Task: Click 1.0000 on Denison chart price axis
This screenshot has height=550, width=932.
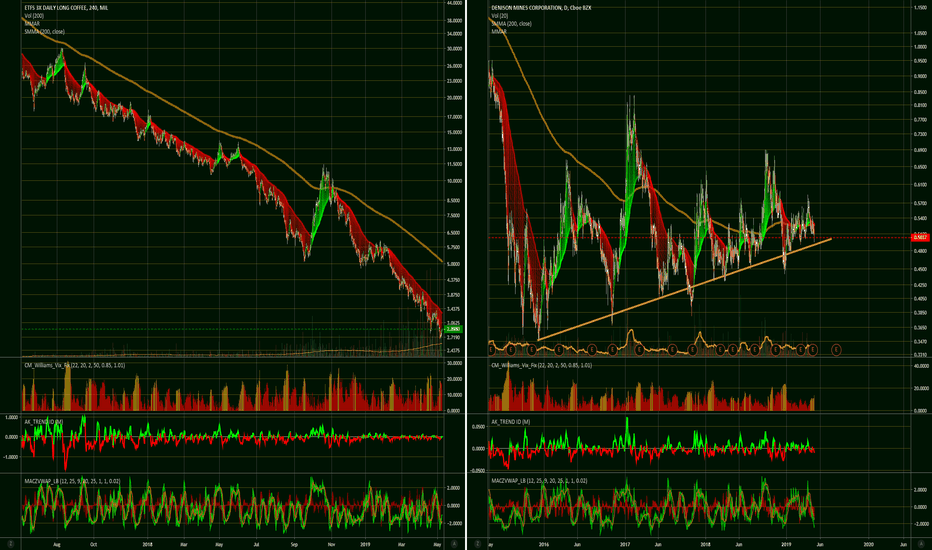Action: coord(920,46)
